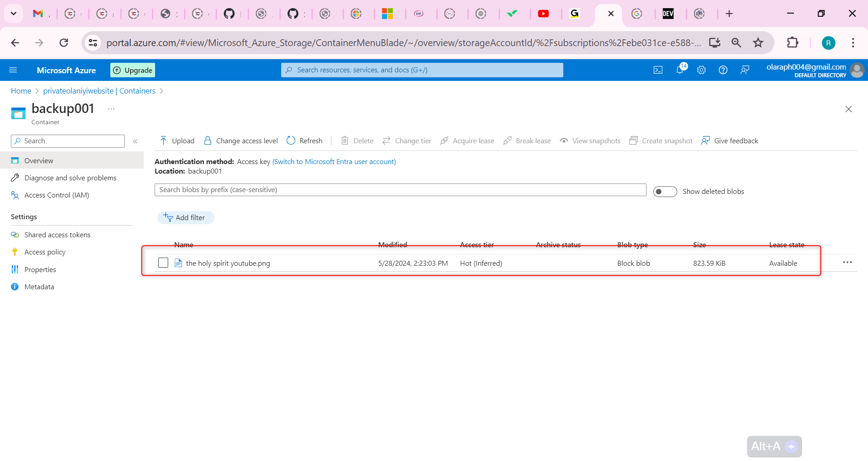The height and width of the screenshot is (461, 868).
Task: Sort by Size column header
Action: tap(699, 245)
